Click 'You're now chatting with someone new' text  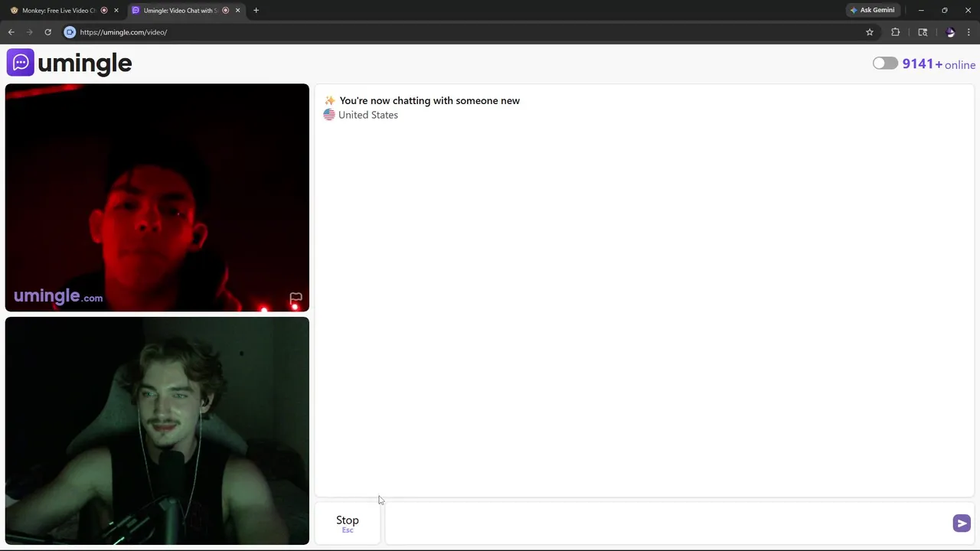(x=430, y=100)
